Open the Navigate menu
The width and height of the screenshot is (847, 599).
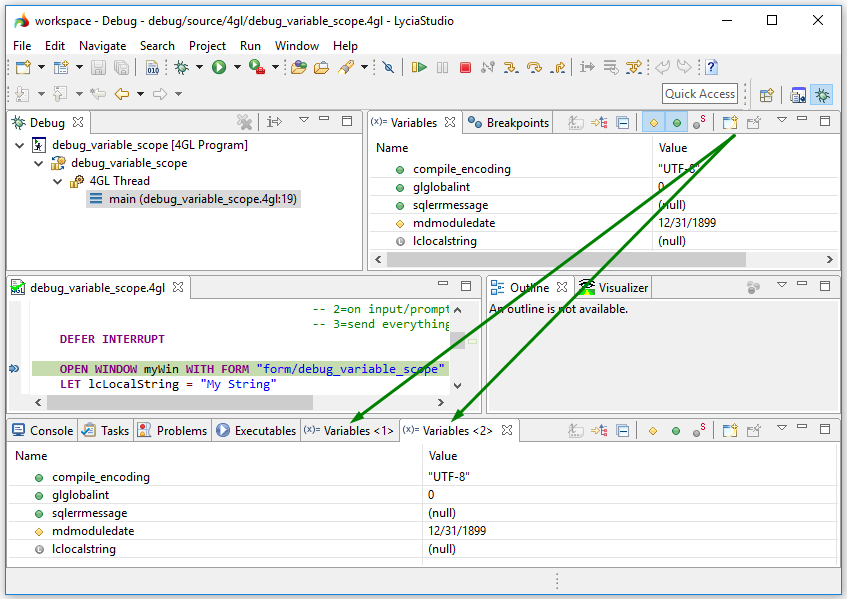103,45
